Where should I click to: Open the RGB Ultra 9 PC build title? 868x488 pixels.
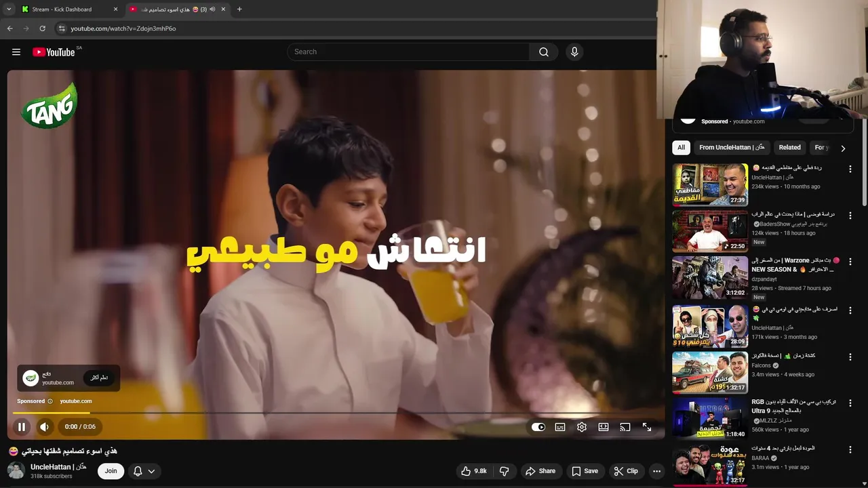point(793,406)
